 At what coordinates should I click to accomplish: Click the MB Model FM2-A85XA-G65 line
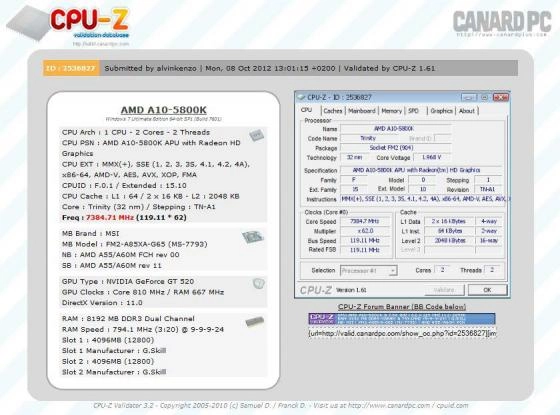135,244
